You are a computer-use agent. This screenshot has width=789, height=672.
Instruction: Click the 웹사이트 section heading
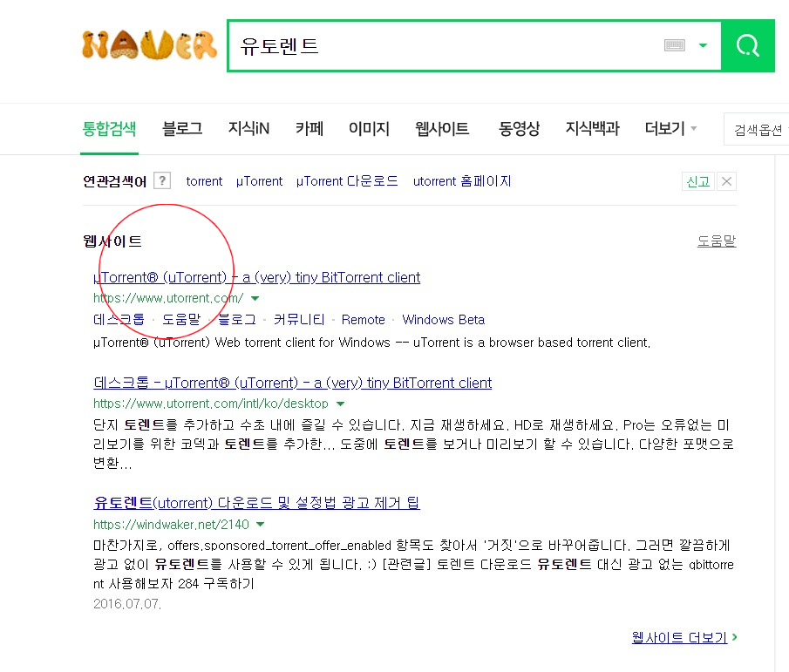(112, 241)
